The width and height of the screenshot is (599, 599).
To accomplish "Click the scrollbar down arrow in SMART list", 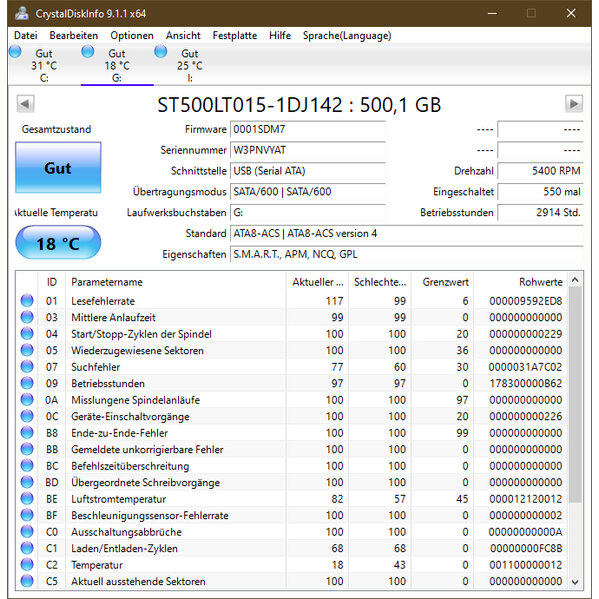I will click(x=575, y=582).
